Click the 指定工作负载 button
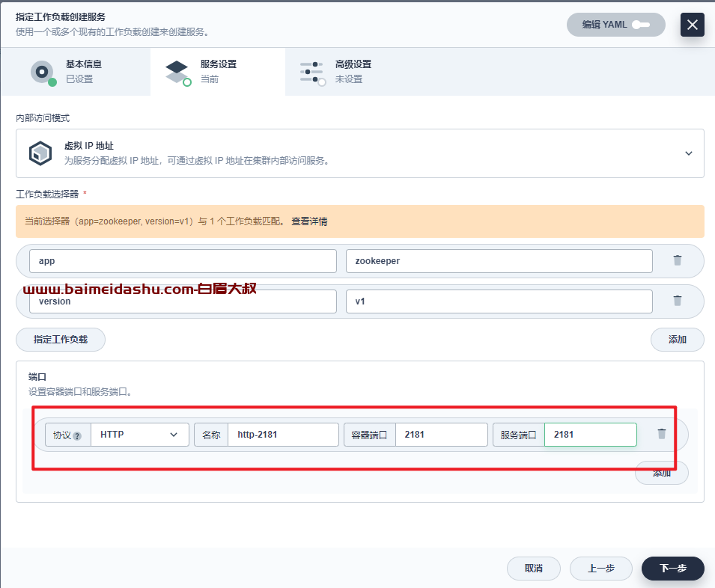 [x=61, y=340]
